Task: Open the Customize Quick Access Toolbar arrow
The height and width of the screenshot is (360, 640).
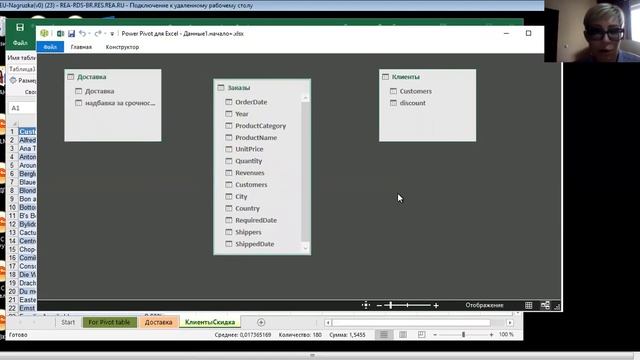Action: [x=112, y=34]
